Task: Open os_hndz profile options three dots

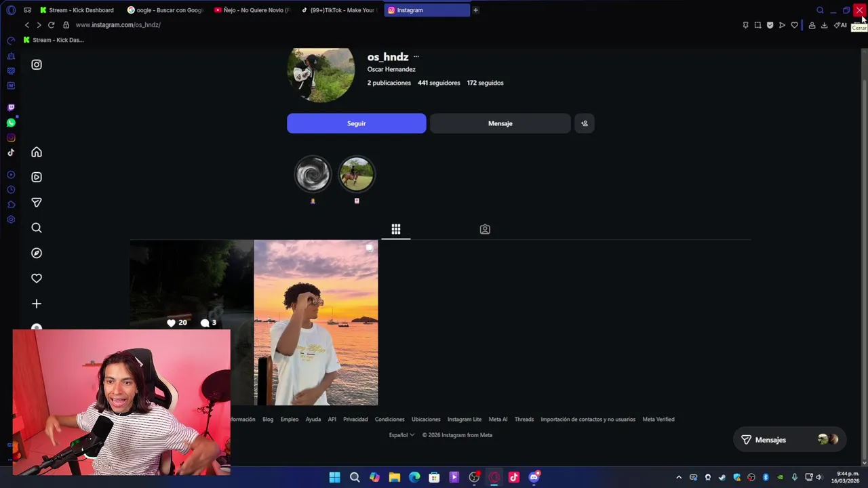Action: tap(416, 57)
